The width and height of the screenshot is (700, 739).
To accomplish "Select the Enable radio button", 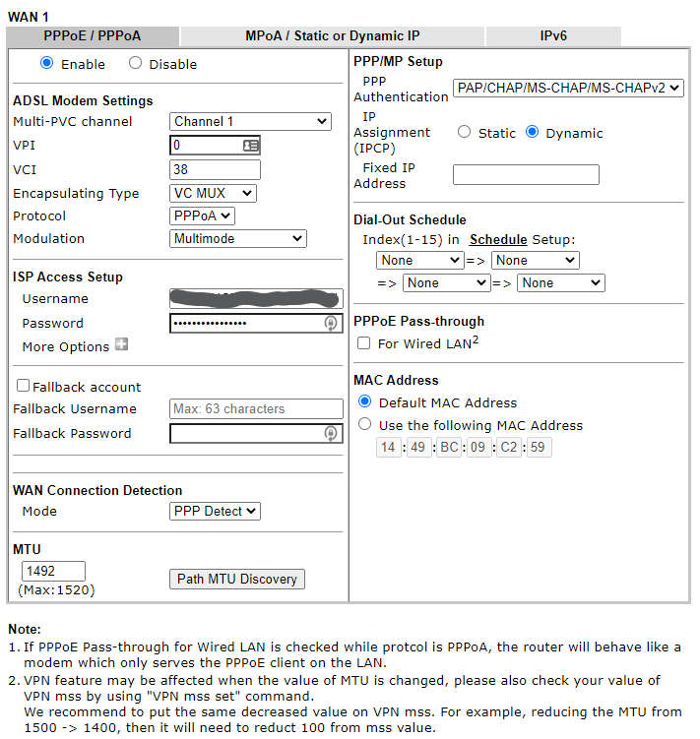I will coord(46,63).
